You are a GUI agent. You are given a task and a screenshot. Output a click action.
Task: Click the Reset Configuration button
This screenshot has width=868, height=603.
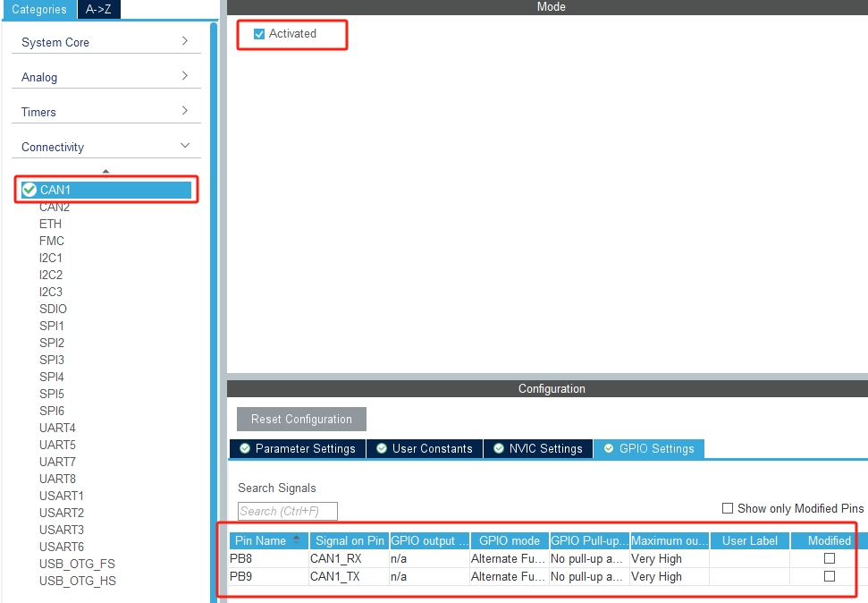point(301,419)
